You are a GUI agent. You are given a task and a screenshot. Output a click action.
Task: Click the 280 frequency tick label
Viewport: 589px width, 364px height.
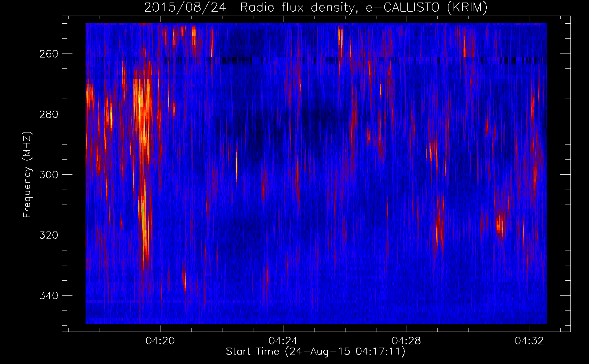pyautogui.click(x=48, y=114)
